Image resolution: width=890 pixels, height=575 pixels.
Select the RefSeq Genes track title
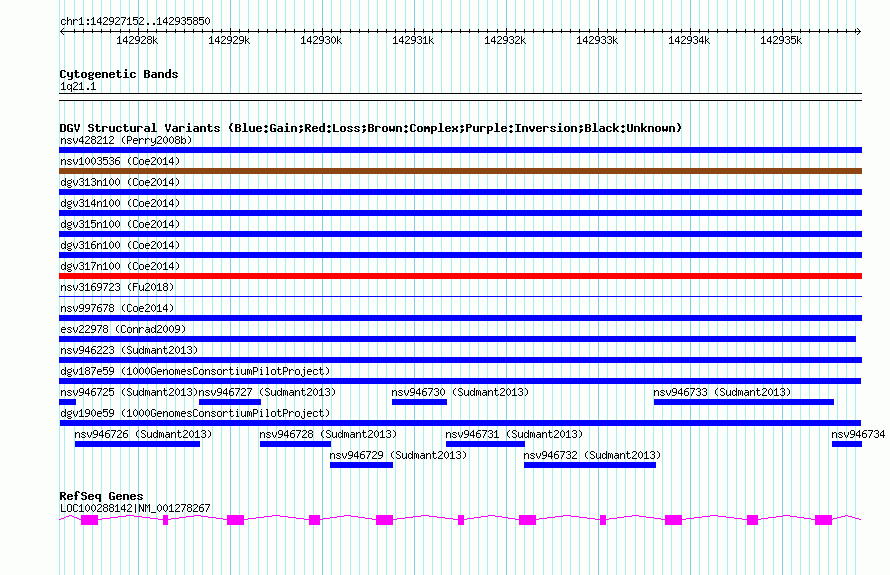[x=101, y=496]
